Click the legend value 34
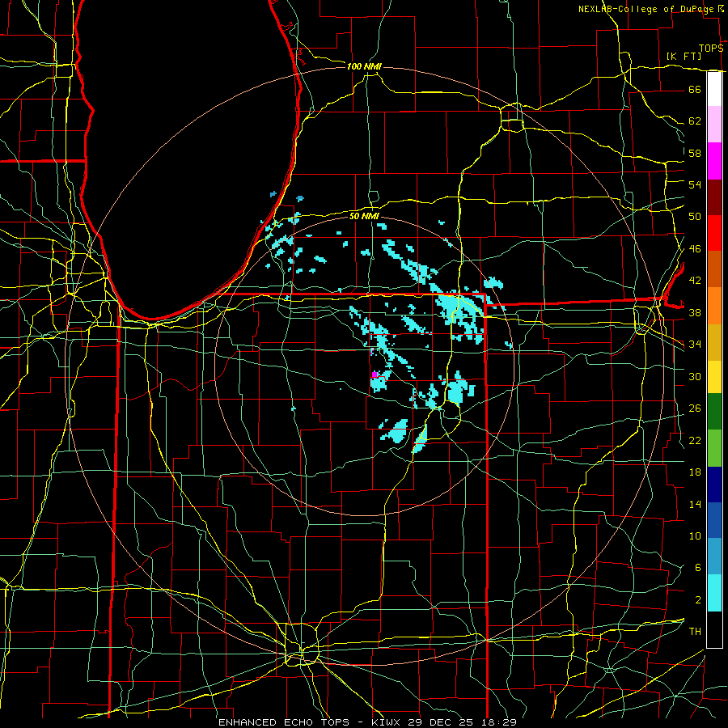Screen dimensions: 728x728 695,345
